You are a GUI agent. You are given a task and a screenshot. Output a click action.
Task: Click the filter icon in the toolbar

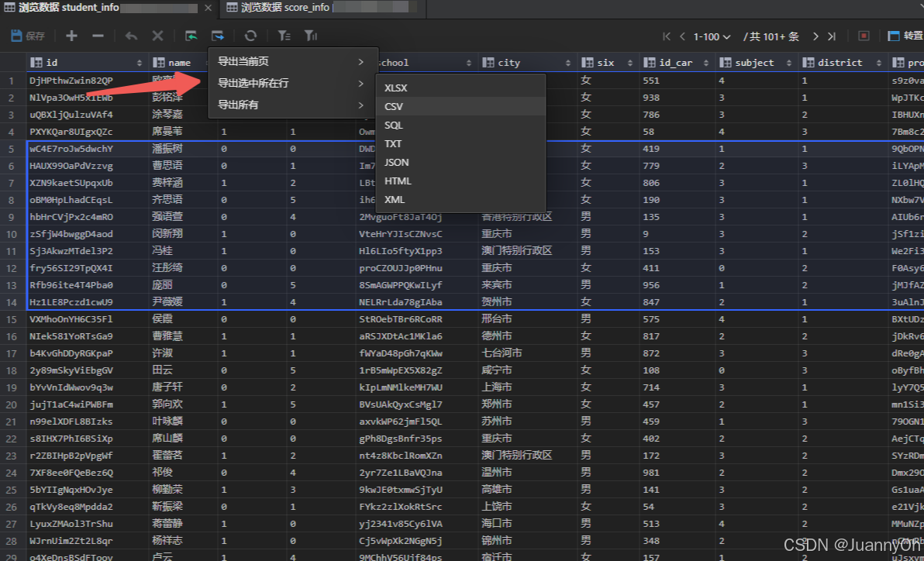(283, 35)
